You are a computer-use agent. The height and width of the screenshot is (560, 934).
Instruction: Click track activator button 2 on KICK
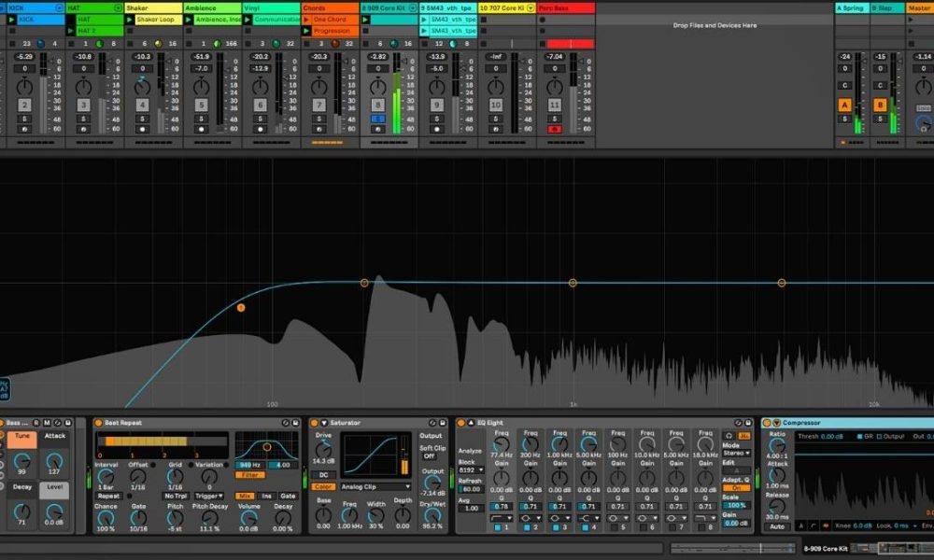(24, 105)
